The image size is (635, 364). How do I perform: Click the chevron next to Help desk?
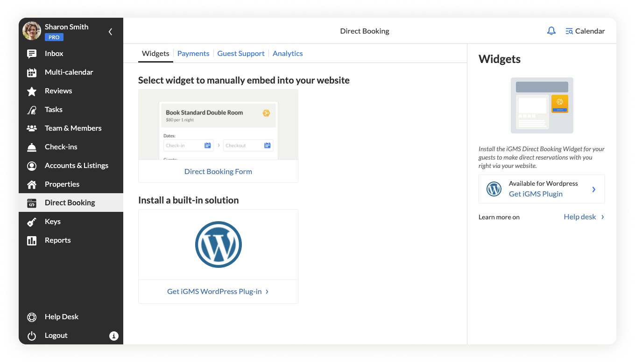click(x=603, y=217)
